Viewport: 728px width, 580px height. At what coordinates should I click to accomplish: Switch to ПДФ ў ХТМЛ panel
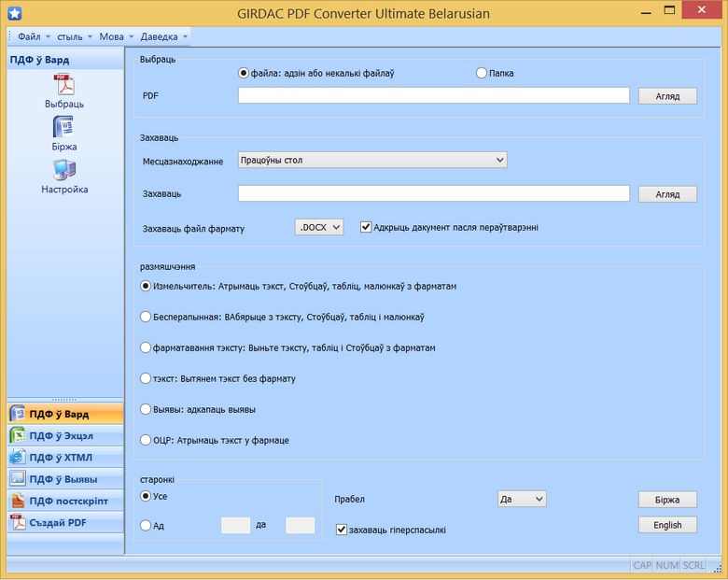pos(65,458)
